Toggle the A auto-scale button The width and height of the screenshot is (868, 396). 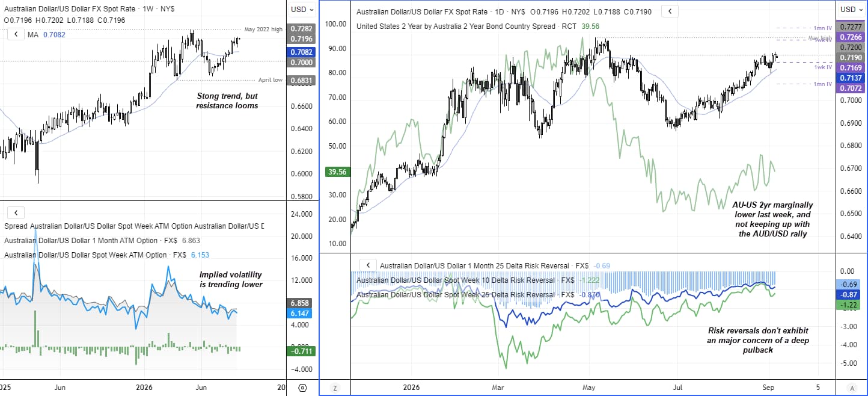coord(852,388)
